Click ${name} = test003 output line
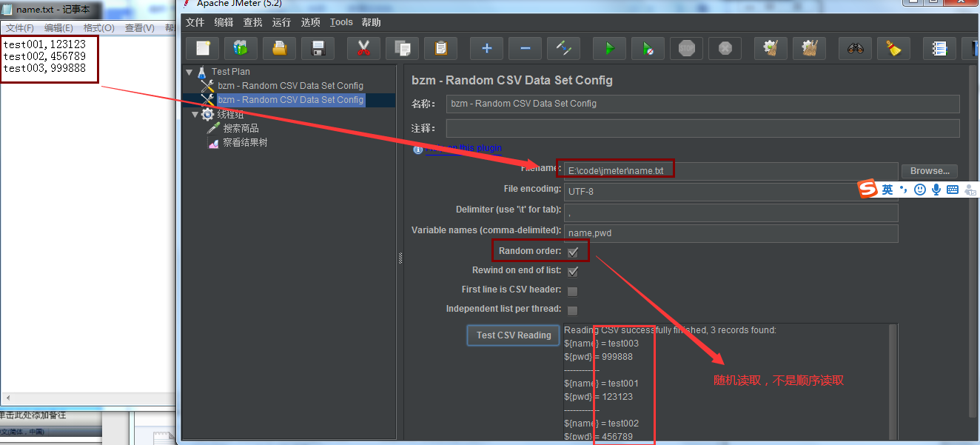 pos(601,344)
